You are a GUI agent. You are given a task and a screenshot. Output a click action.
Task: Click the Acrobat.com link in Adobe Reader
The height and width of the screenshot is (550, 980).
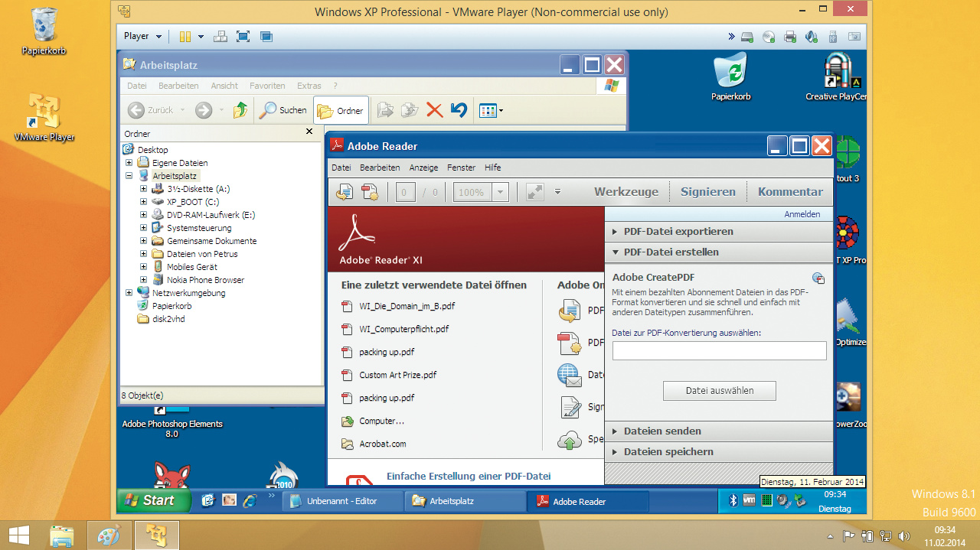[x=382, y=444]
